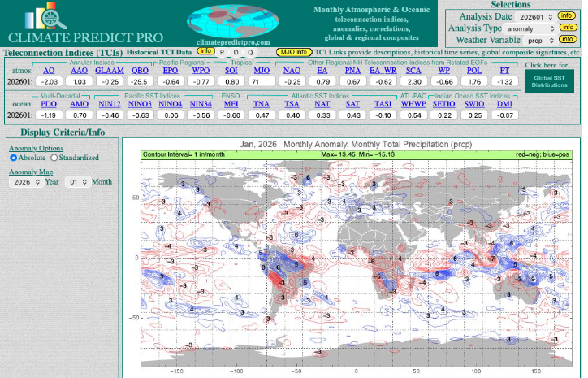
Task: Open the Anomaly Map Month dropdown
Action: coord(76,182)
